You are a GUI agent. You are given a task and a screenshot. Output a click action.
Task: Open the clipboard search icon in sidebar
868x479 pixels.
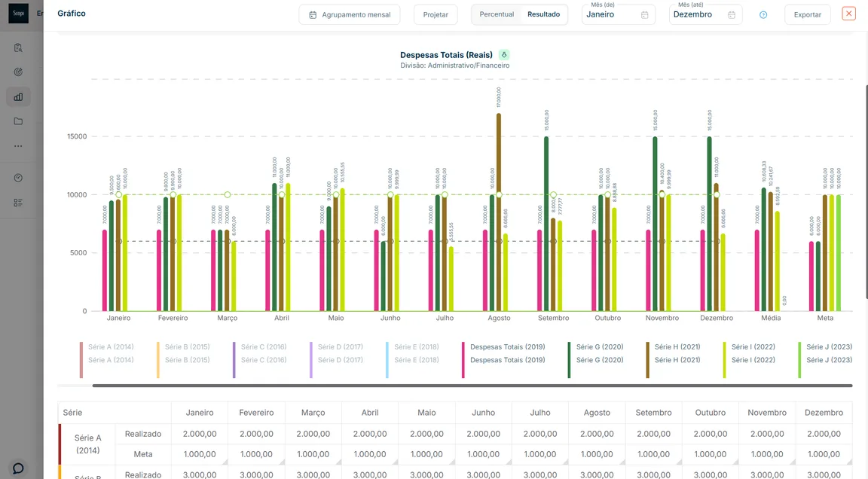point(18,48)
